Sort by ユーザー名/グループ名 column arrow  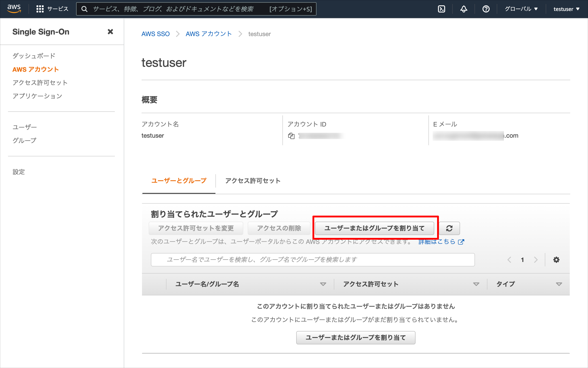coord(323,284)
